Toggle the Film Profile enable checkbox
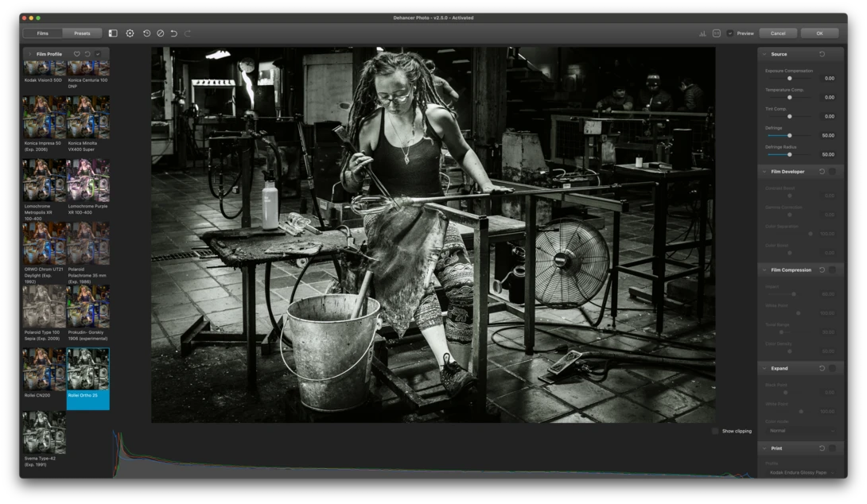This screenshot has width=867, height=504. [x=98, y=53]
